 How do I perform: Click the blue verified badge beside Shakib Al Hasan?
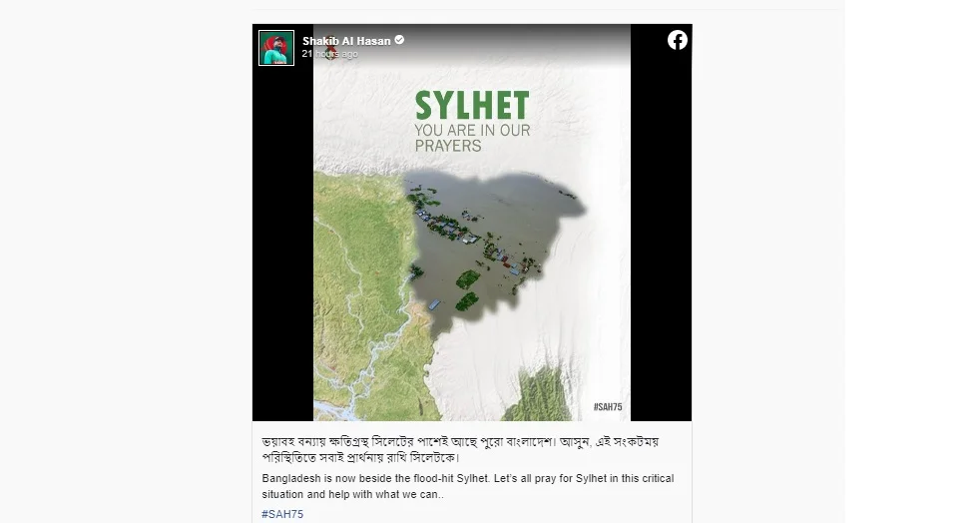click(399, 40)
